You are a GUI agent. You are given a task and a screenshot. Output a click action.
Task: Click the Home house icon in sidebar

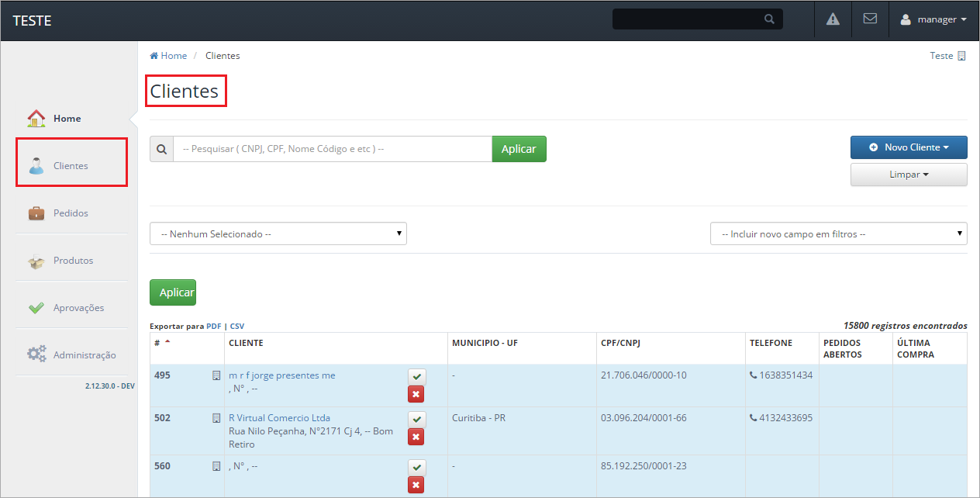click(x=36, y=118)
